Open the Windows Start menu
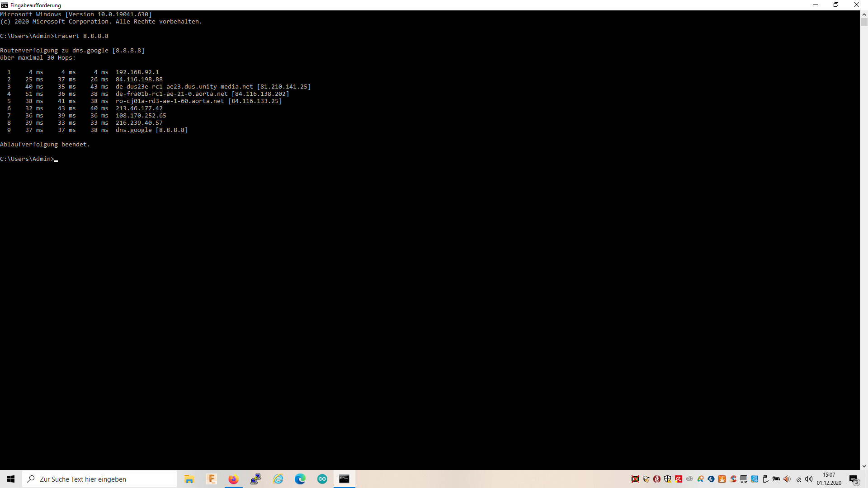Image resolution: width=868 pixels, height=488 pixels. pos(11,479)
